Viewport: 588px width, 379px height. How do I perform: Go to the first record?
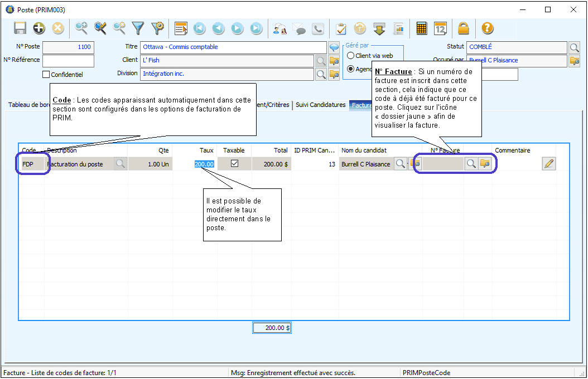tap(199, 28)
